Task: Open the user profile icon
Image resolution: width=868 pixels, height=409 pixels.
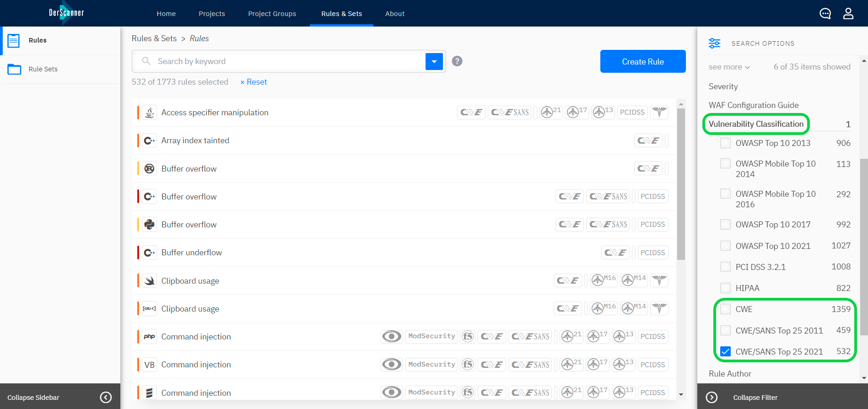Action: pyautogui.click(x=848, y=13)
